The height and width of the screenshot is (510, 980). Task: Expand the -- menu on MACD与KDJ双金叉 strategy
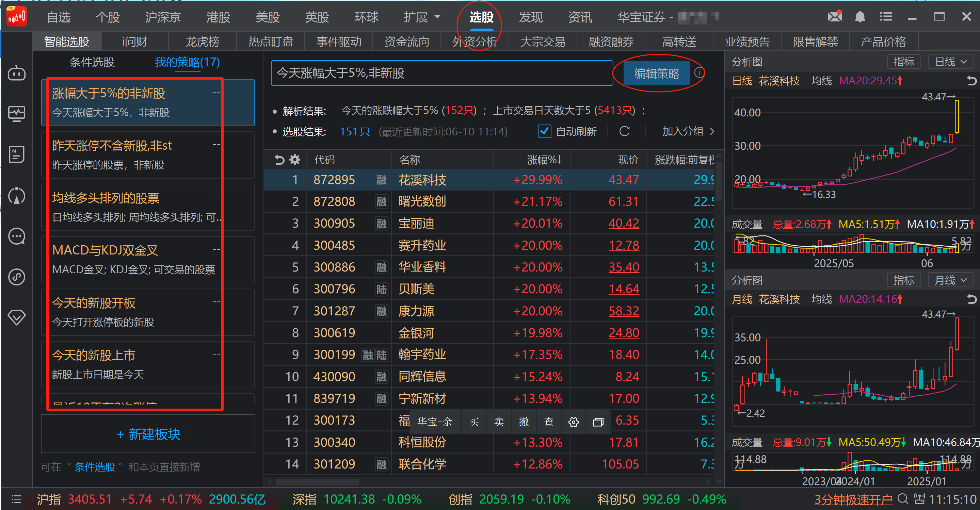coord(216,249)
